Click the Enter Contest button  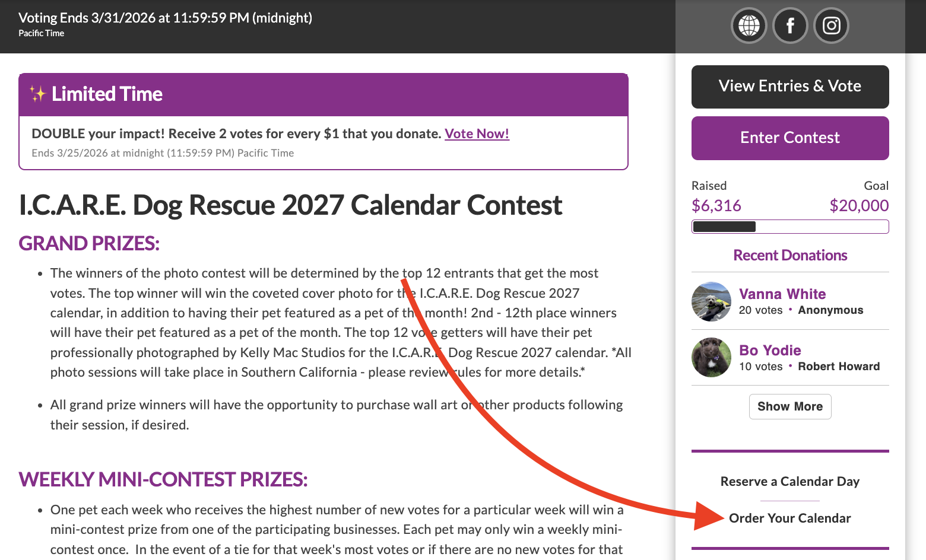coord(790,138)
